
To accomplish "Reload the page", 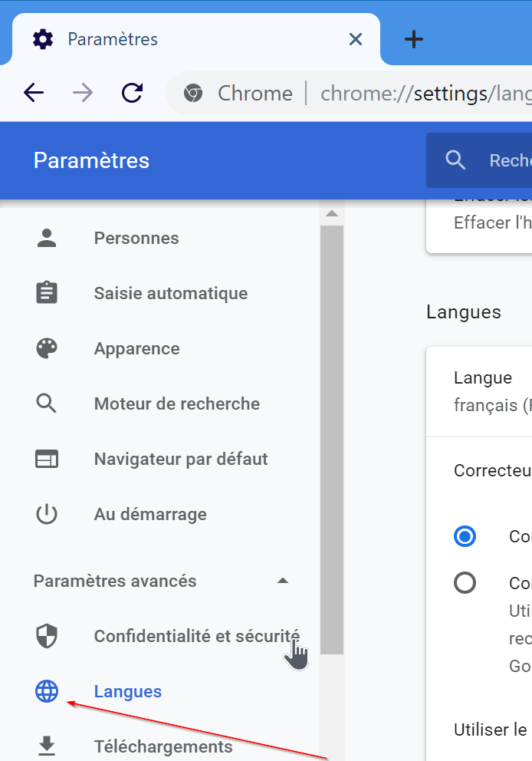I will tap(132, 93).
